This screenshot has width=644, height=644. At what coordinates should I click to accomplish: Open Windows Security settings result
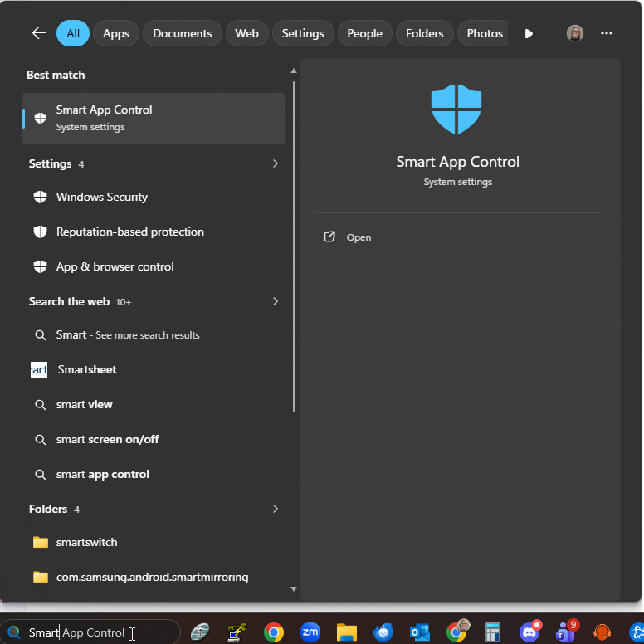(x=154, y=197)
